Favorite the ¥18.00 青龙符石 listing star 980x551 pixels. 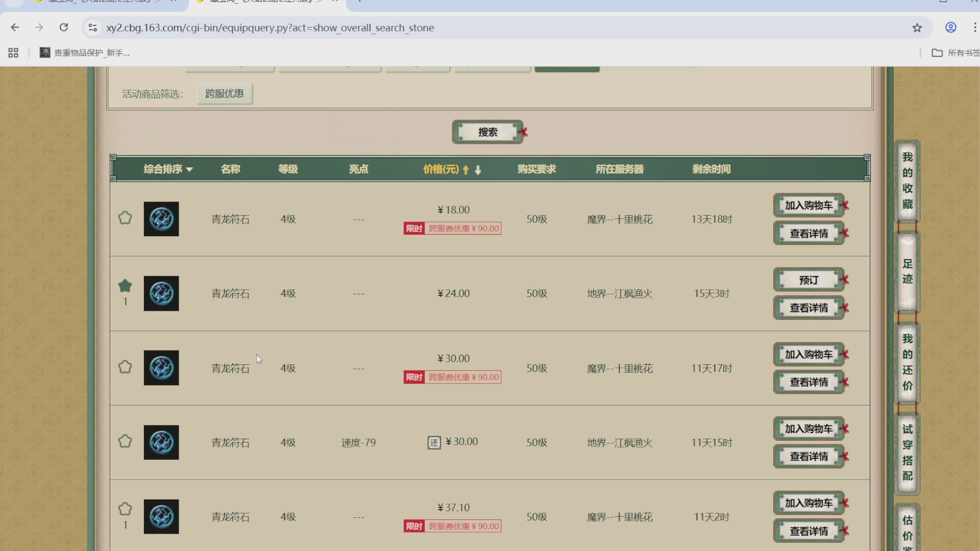click(x=125, y=218)
